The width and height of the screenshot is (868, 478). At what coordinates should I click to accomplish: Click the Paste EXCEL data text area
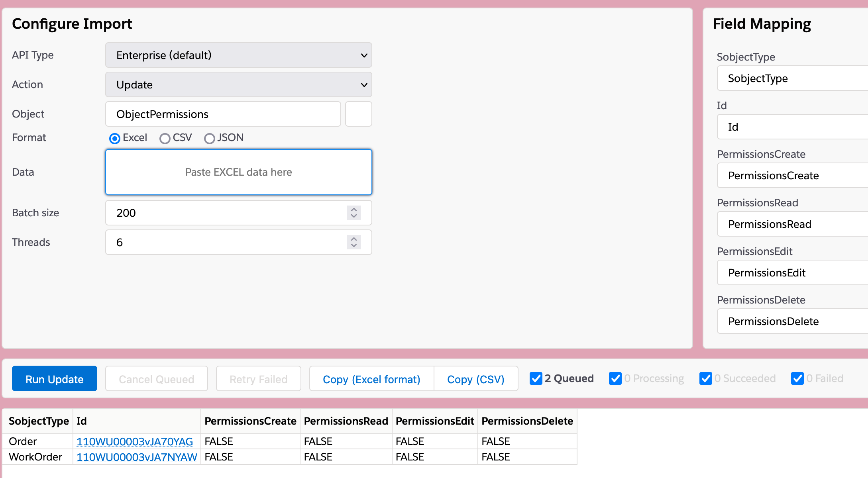(238, 172)
